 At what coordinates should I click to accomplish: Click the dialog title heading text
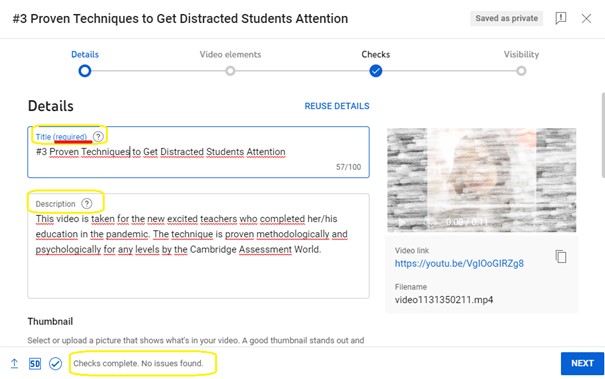(x=180, y=19)
